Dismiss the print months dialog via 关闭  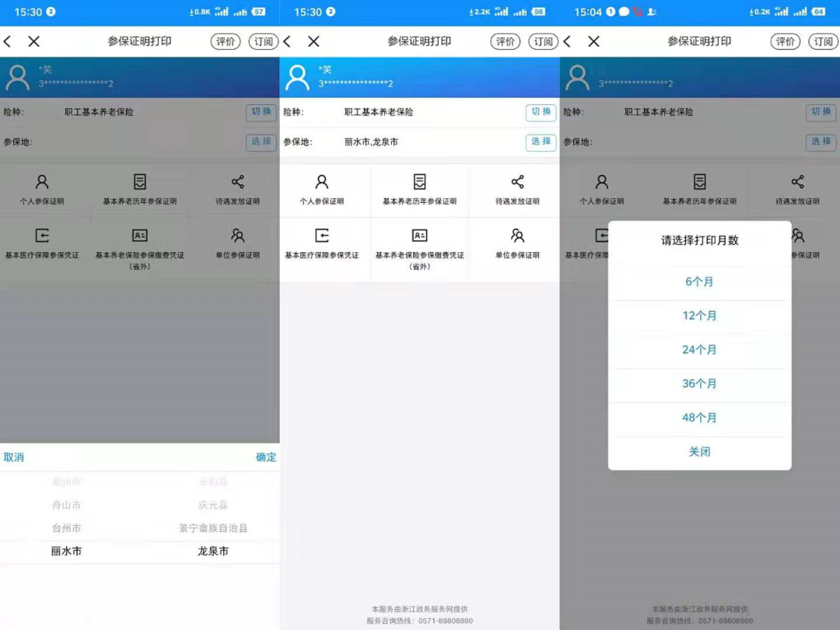point(699,452)
